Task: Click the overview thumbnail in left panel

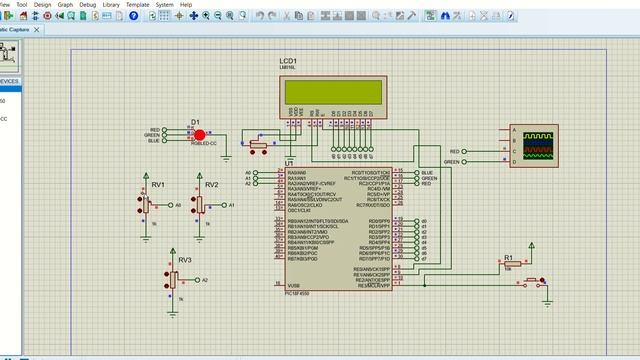Action: coord(9,56)
